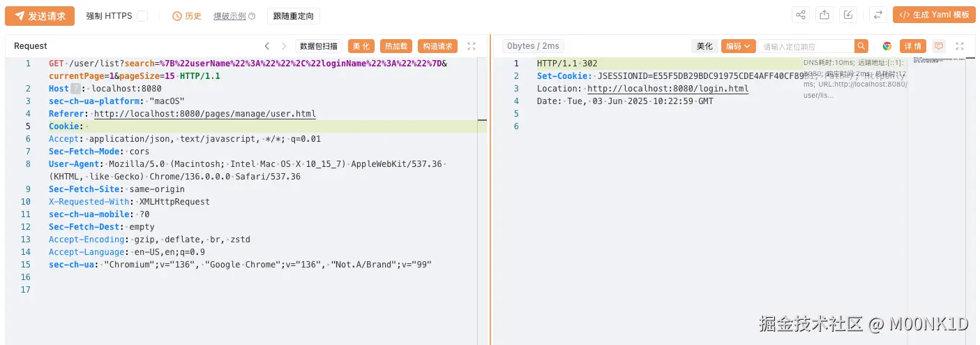The height and width of the screenshot is (345, 980).
Task: Expand the response panel to fullscreen
Action: tap(960, 46)
